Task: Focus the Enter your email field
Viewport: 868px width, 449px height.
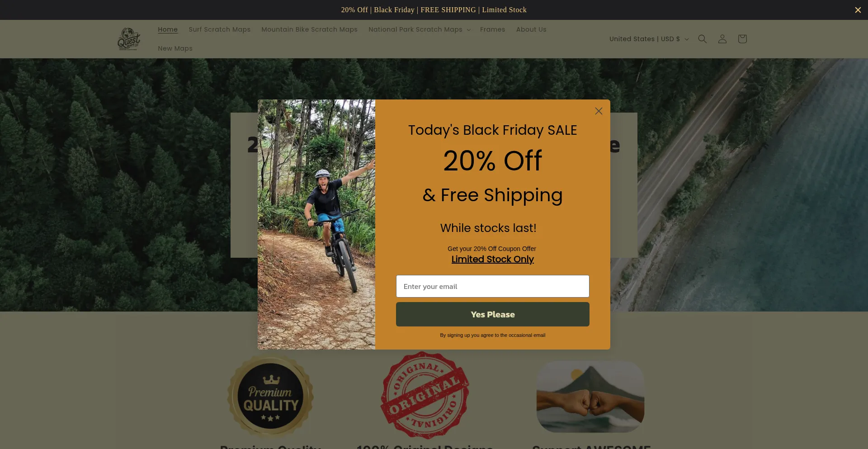Action: pyautogui.click(x=492, y=286)
